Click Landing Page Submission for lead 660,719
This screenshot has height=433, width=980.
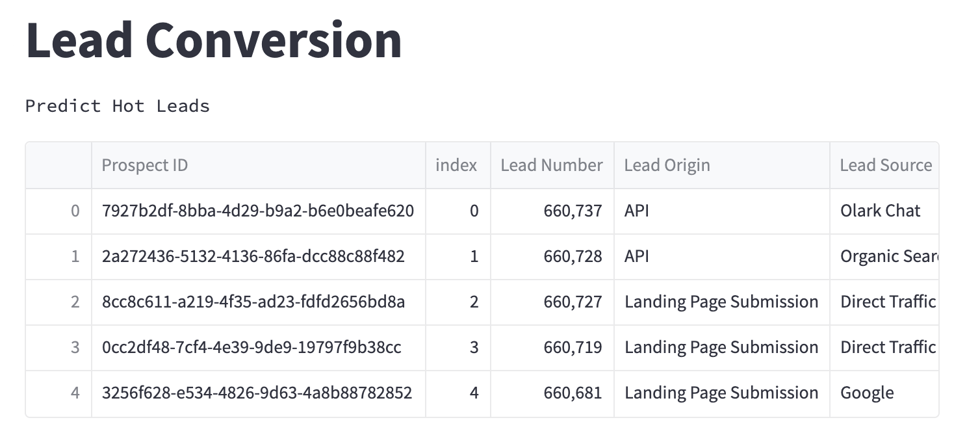pos(722,348)
